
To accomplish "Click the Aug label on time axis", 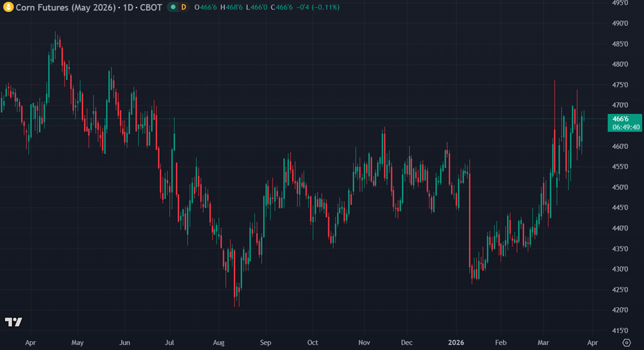I will tap(218, 343).
